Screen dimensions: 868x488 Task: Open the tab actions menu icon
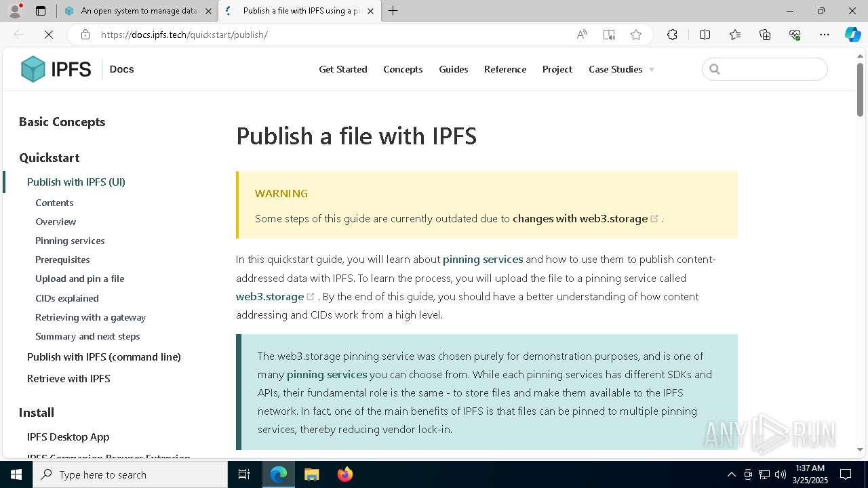coord(41,11)
